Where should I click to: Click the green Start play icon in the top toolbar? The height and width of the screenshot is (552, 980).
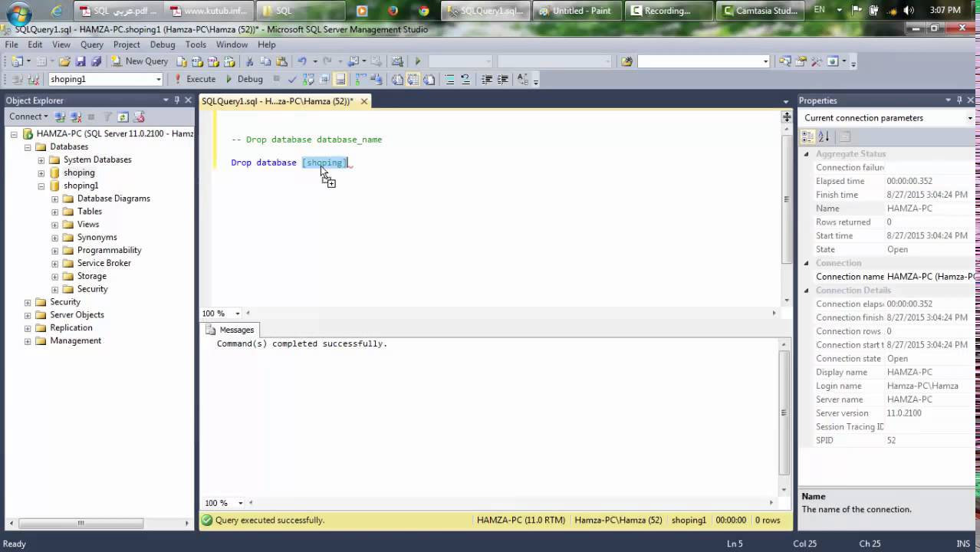tap(417, 61)
